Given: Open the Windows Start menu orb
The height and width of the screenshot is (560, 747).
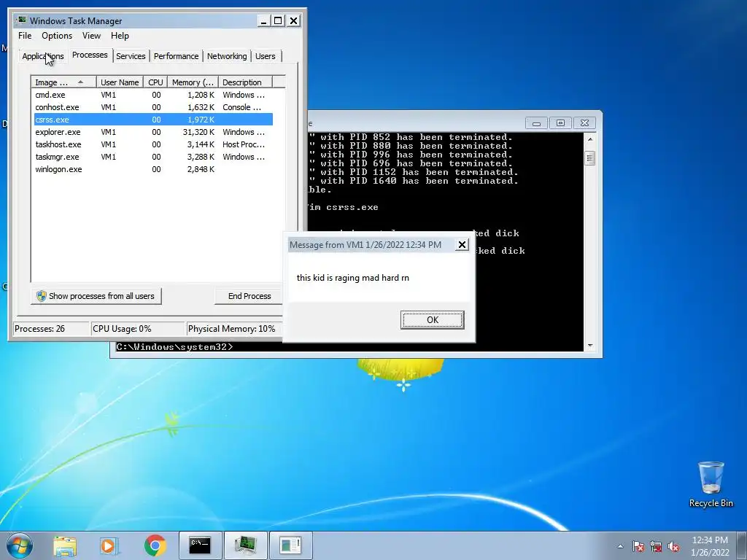Looking at the screenshot, I should pyautogui.click(x=20, y=545).
